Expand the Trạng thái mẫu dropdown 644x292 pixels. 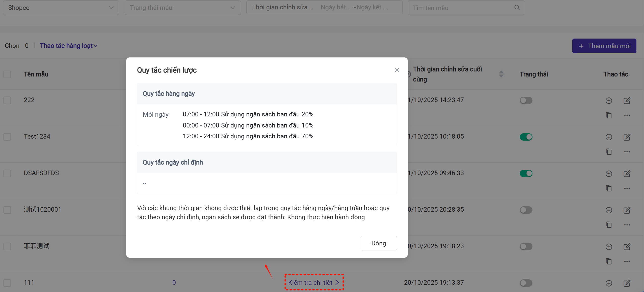point(182,8)
